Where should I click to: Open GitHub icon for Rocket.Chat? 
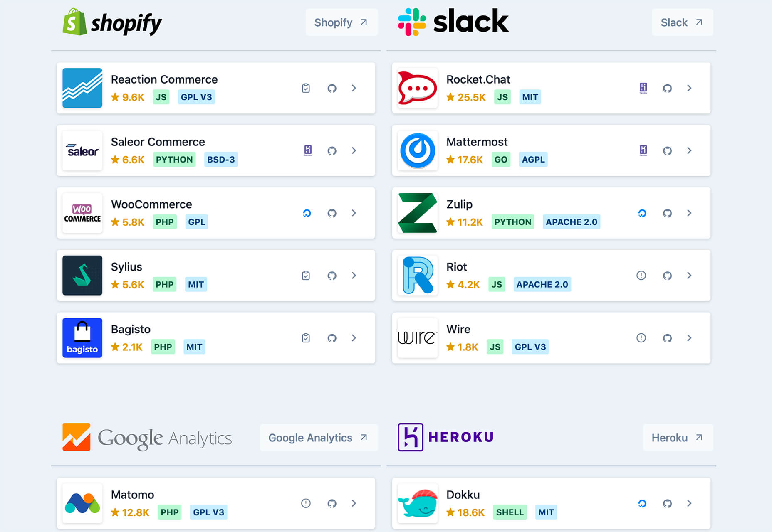(667, 88)
